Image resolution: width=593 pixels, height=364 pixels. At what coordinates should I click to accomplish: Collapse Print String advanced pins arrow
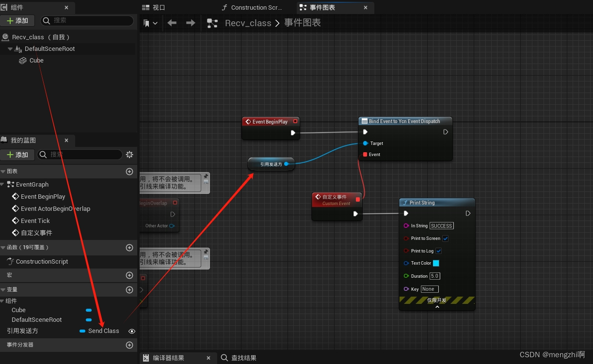tap(437, 307)
